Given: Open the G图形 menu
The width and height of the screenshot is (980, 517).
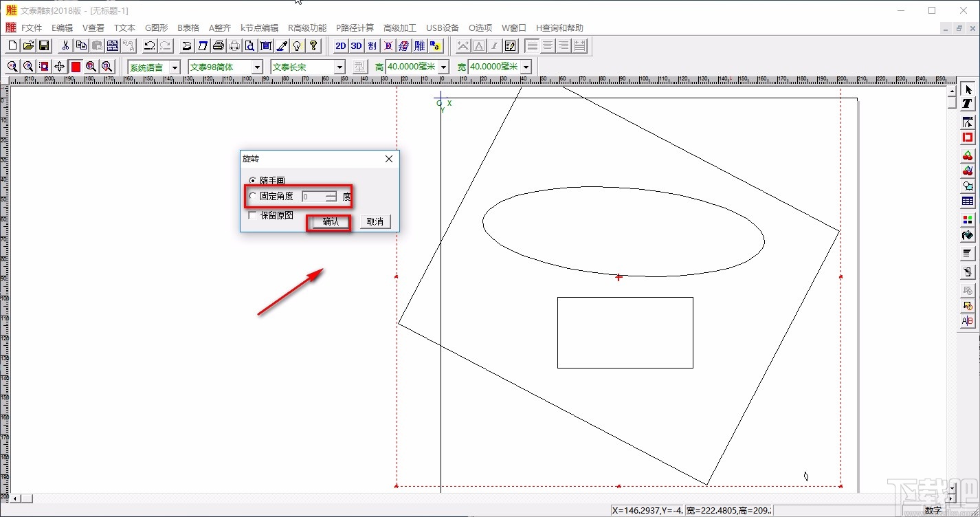Looking at the screenshot, I should coord(156,28).
